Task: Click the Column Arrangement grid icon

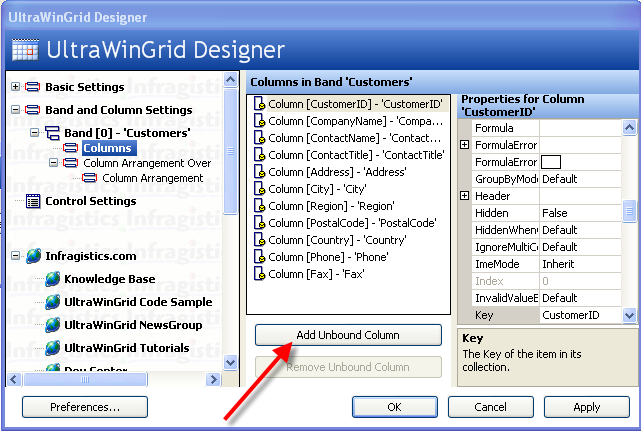Action: pyautogui.click(x=90, y=178)
